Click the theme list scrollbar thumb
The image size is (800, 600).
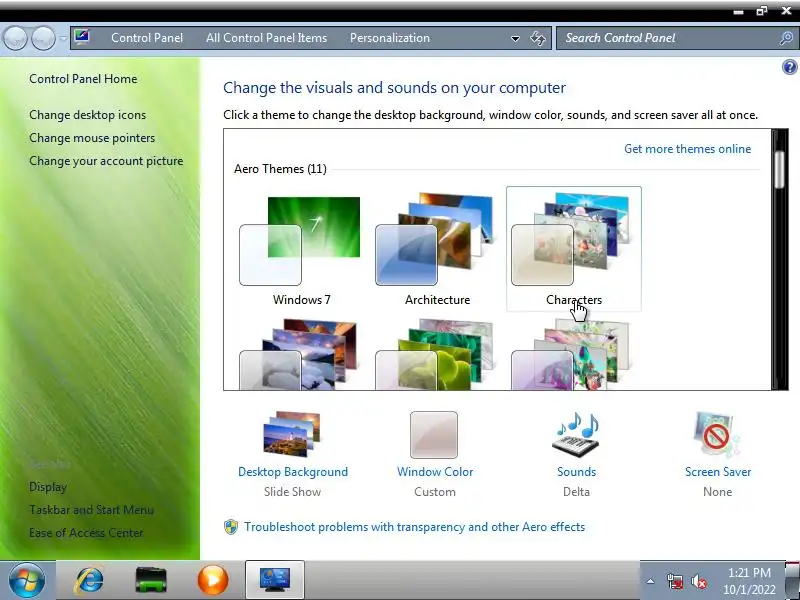[779, 169]
